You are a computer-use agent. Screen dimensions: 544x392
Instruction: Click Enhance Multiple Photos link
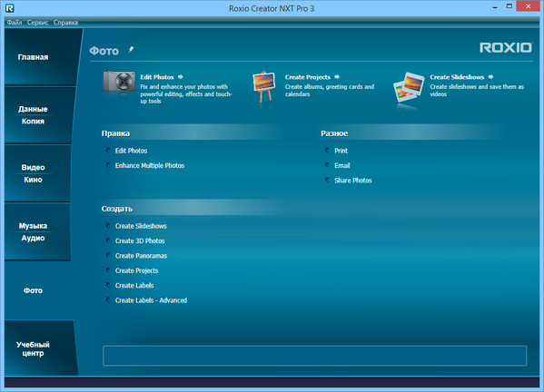click(x=150, y=165)
